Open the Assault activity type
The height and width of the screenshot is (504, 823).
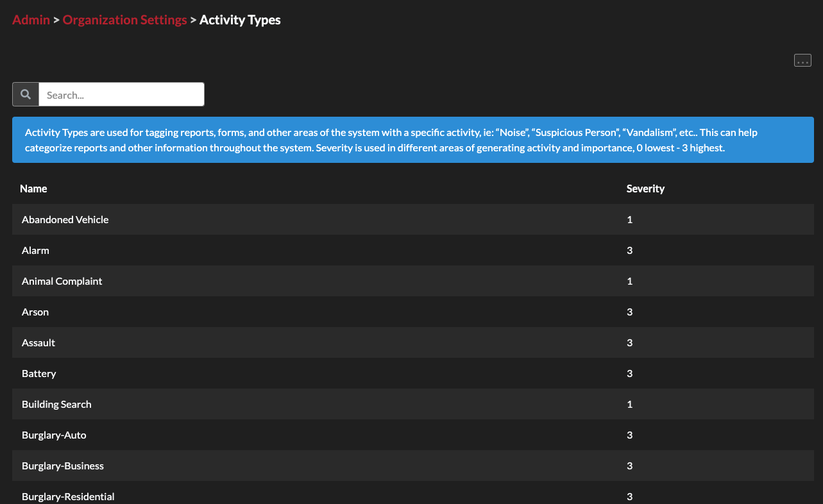38,342
